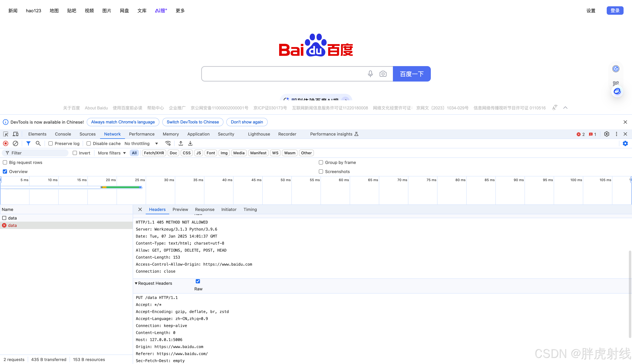Image resolution: width=632 pixels, height=364 pixels.
Task: Uncheck the Overview checkbox
Action: click(5, 171)
